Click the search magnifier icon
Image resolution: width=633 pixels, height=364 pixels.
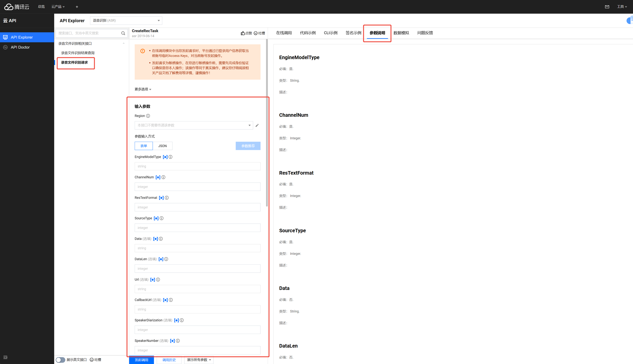(123, 33)
